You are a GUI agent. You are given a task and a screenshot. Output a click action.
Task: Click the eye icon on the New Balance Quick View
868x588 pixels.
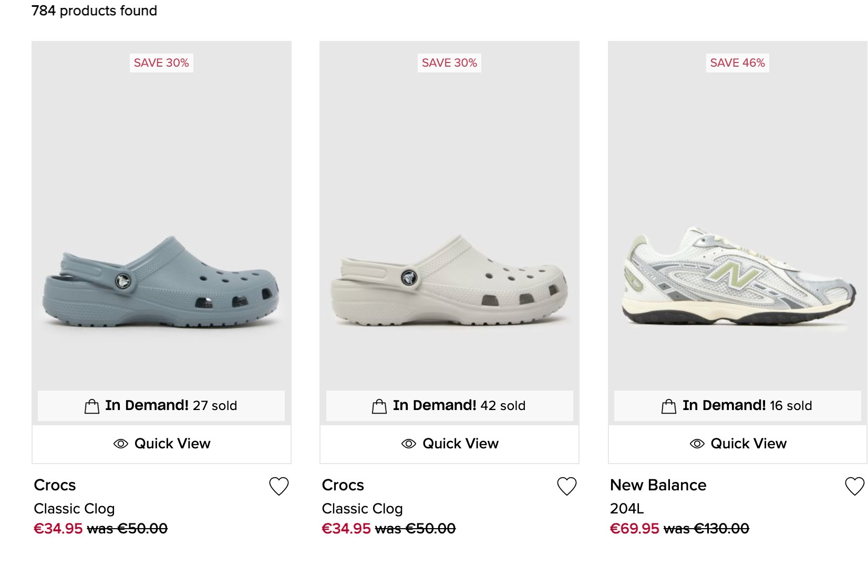tap(697, 444)
